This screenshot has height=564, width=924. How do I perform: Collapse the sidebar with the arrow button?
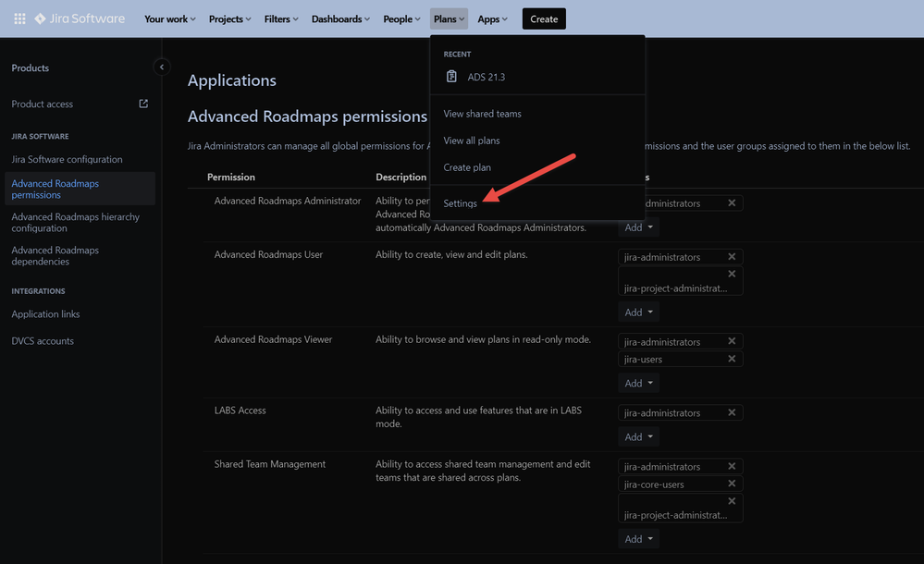coord(162,67)
